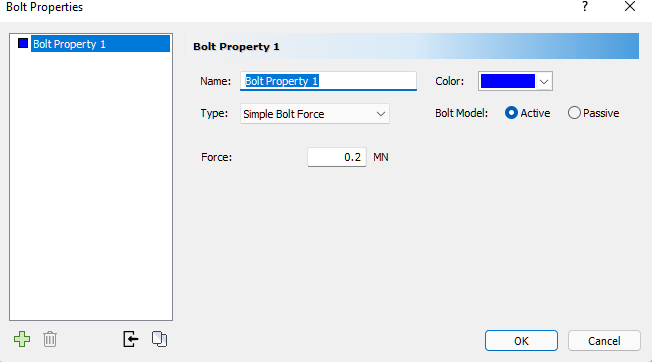Click the chevron of the Type combo box
Viewport: 652px width, 362px height.
click(380, 114)
